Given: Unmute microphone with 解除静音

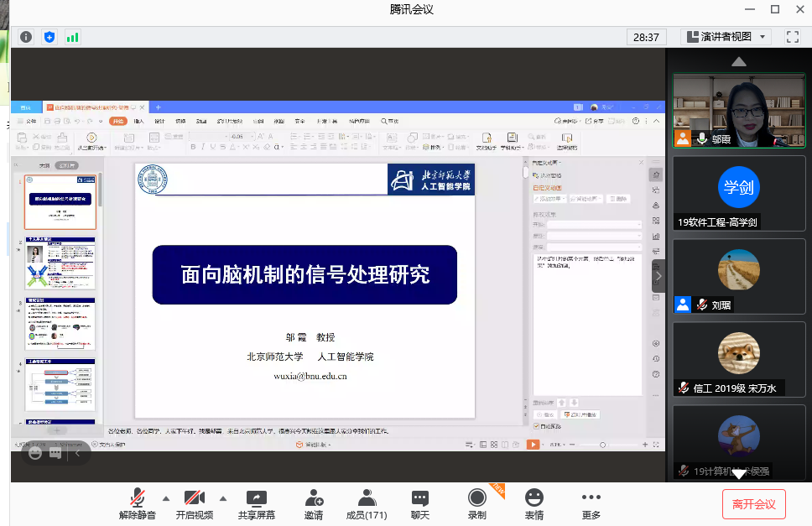Looking at the screenshot, I should 137,503.
